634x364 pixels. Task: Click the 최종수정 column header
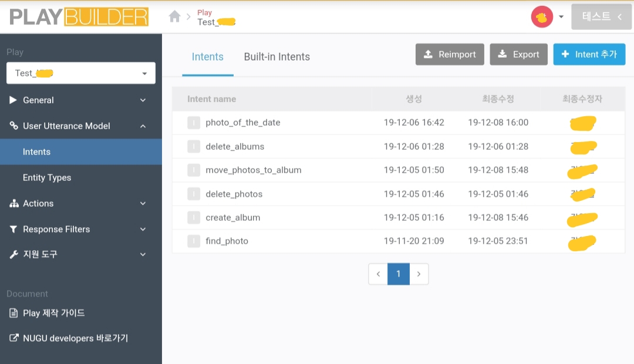[498, 99]
